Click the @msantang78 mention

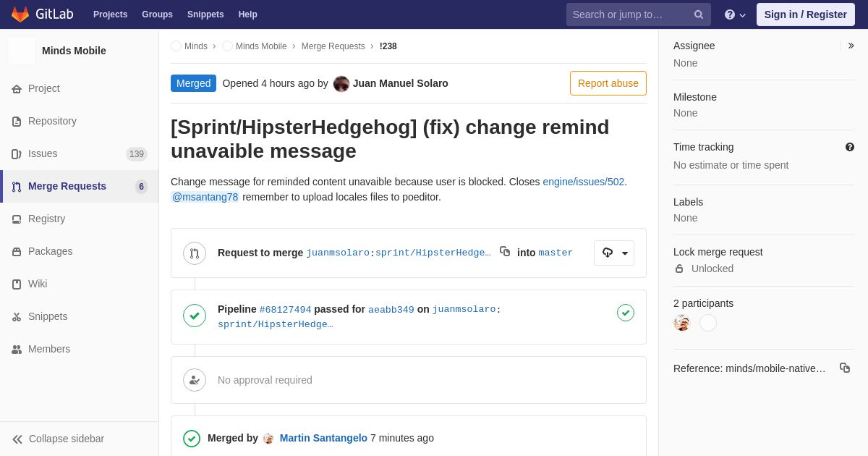coord(205,197)
